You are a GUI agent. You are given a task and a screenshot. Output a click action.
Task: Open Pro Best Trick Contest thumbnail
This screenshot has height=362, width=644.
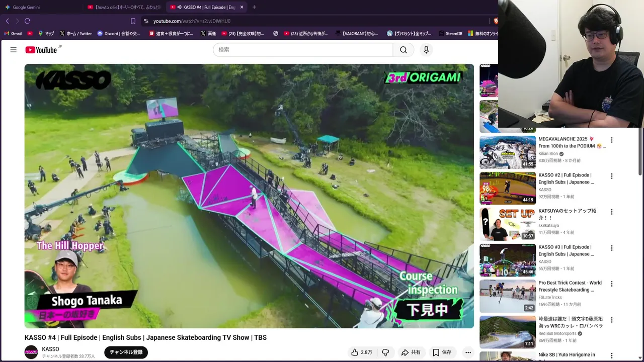pyautogui.click(x=508, y=296)
